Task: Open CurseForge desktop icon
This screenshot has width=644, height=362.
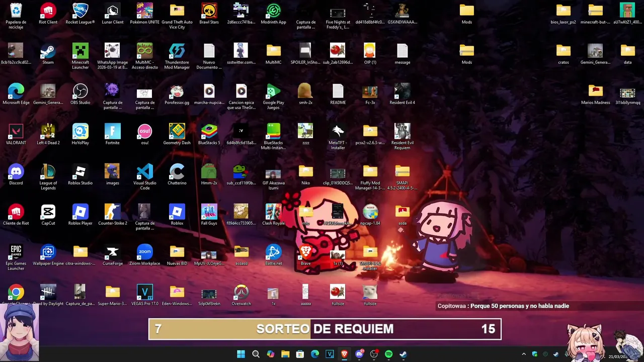Action: coord(112,255)
